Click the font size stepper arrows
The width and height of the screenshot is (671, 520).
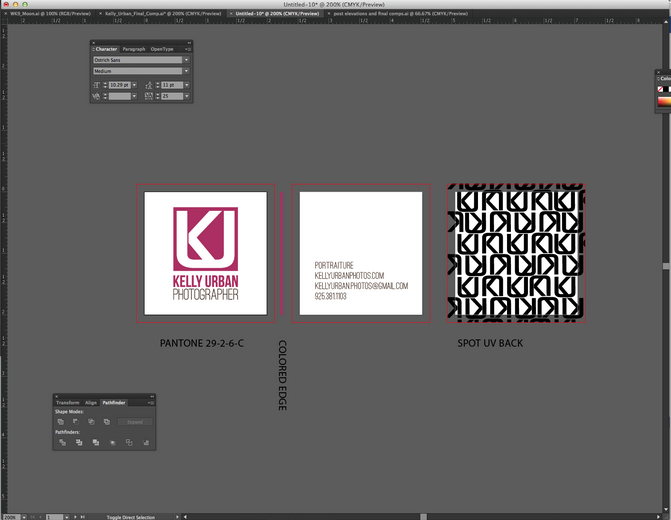105,85
